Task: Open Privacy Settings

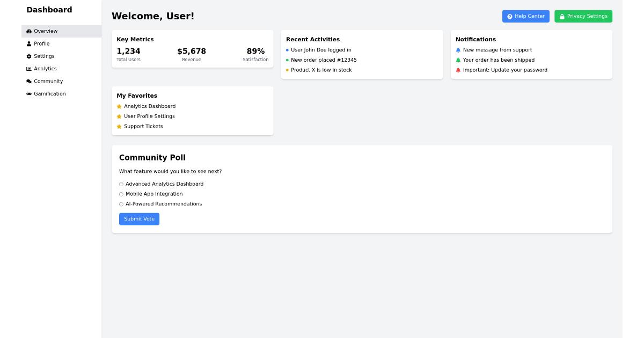Action: tap(583, 16)
